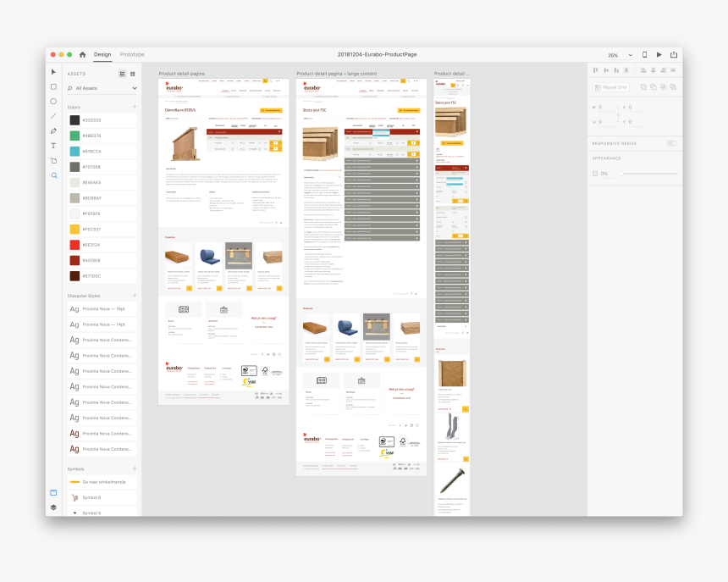Screen dimensions: 728x582
Task: Apply Exclude Overlap boolean operation
Action: tap(673, 87)
